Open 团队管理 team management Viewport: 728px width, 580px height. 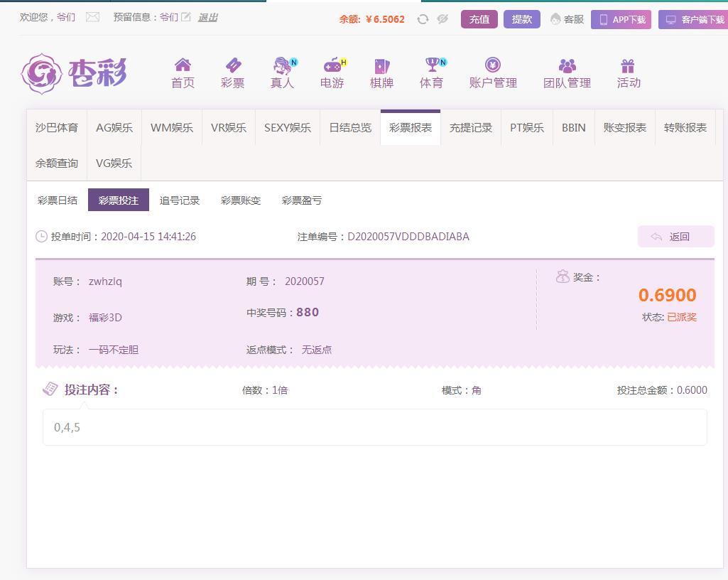pos(567,66)
